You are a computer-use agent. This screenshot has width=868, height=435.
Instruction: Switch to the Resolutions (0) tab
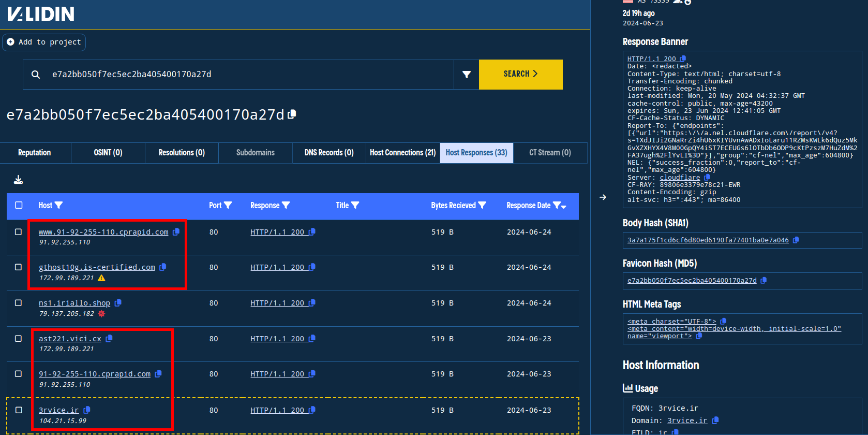tap(182, 153)
